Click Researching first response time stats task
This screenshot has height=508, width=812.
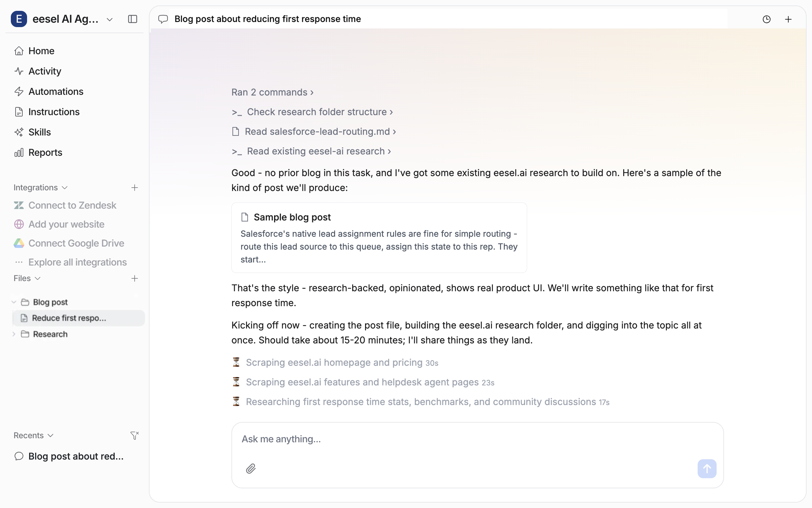421,402
